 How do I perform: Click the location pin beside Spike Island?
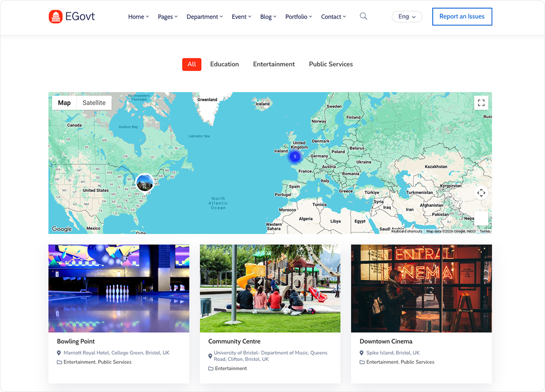coord(362,353)
